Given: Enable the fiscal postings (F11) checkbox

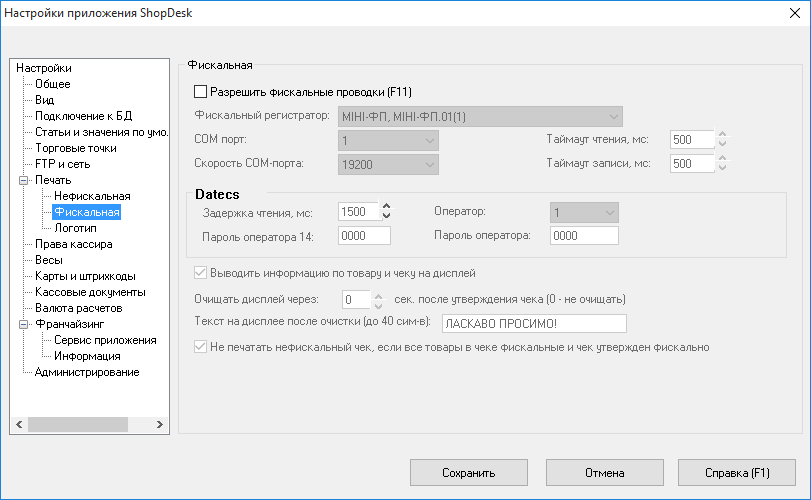Looking at the screenshot, I should [200, 91].
